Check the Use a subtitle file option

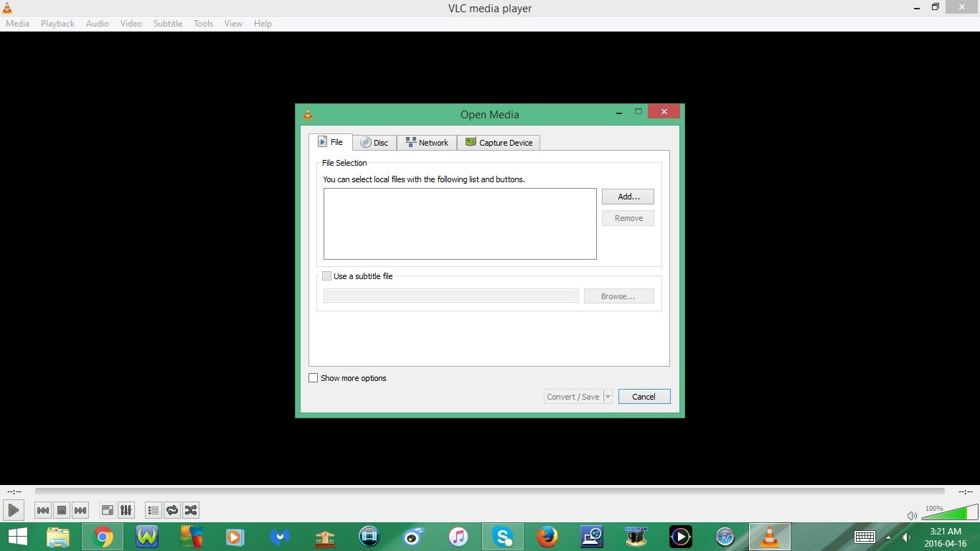[x=327, y=275]
